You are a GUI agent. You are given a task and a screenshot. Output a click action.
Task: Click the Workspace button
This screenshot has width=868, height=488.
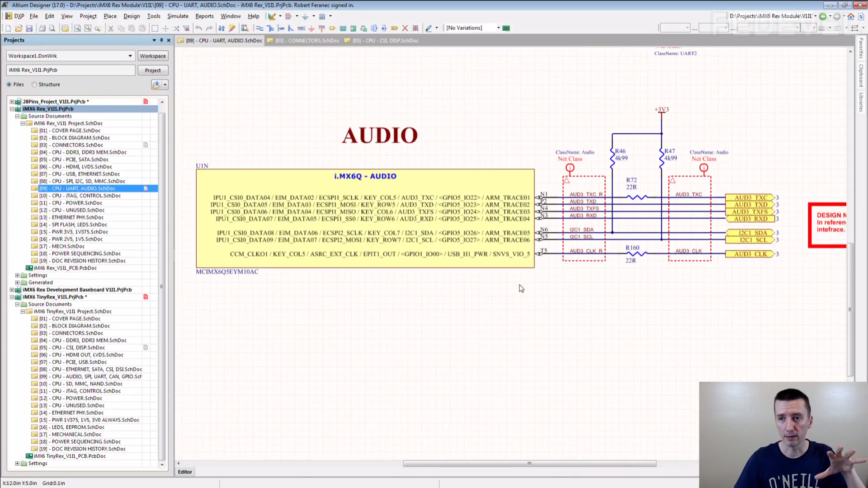coord(152,56)
